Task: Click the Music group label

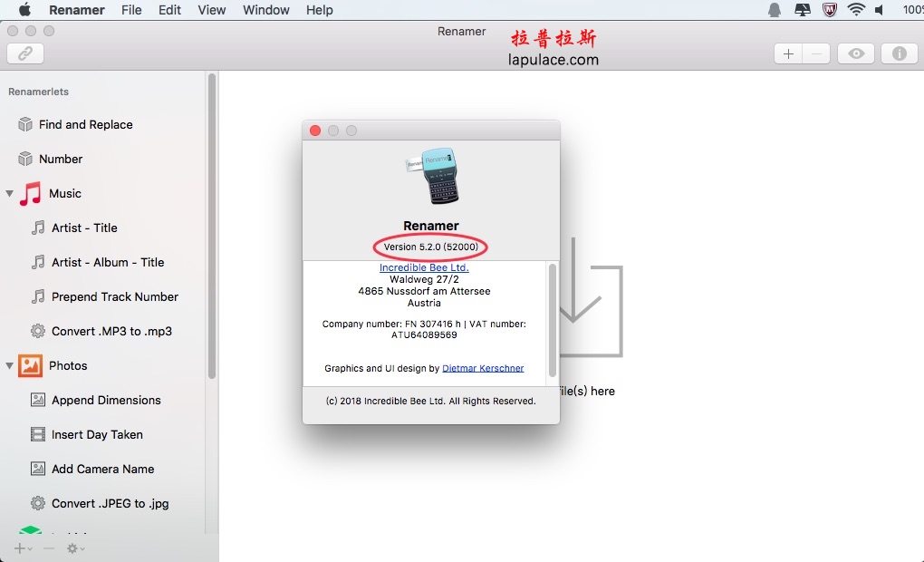Action: pos(65,193)
